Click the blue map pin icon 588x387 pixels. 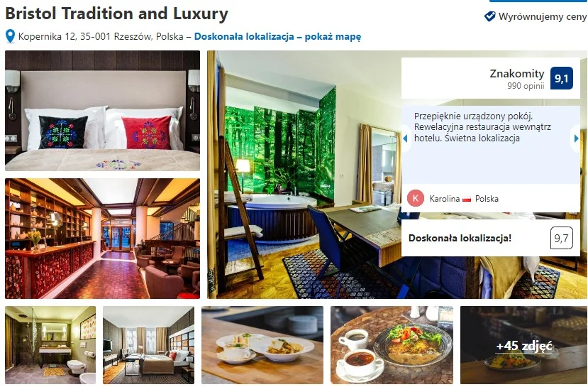(x=11, y=36)
